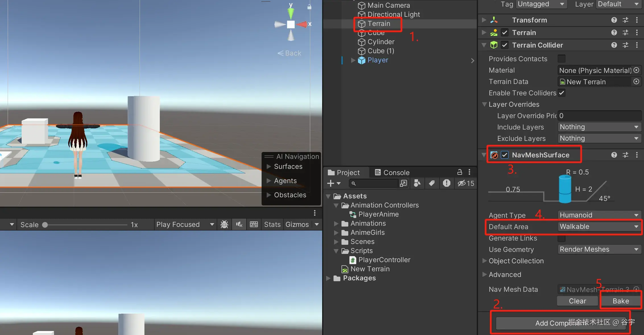Select the PlayerController script asset
Image resolution: width=644 pixels, height=335 pixels.
point(384,260)
